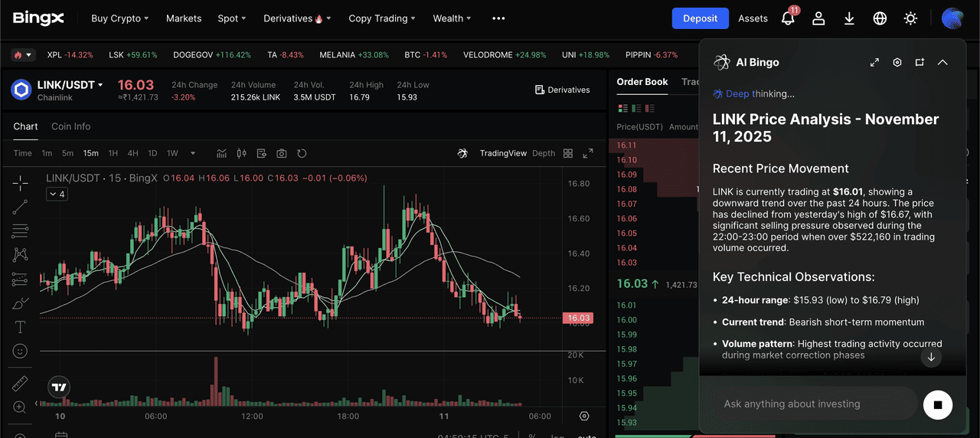Switch chart to Depth view
Viewport: 980px width, 438px height.
(544, 153)
